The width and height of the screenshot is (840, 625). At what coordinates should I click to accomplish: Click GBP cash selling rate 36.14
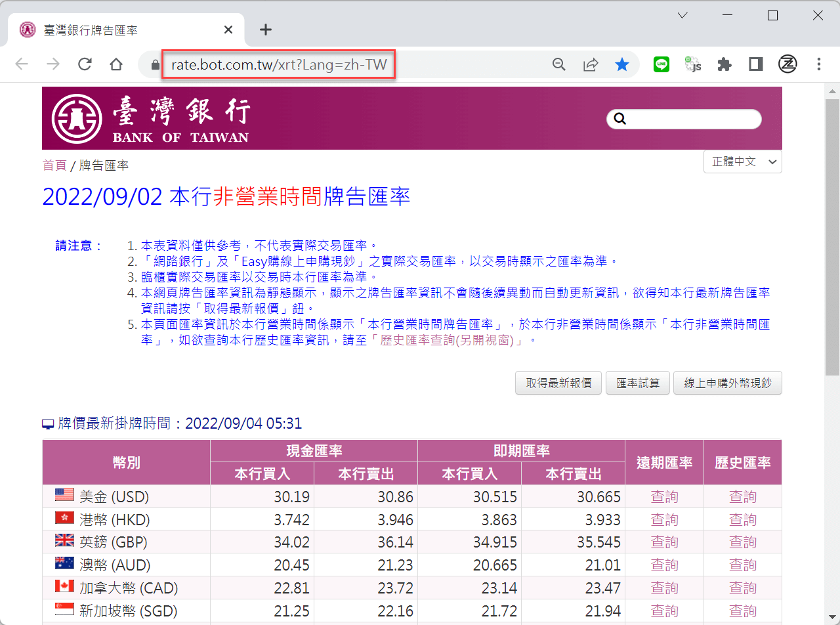click(396, 542)
